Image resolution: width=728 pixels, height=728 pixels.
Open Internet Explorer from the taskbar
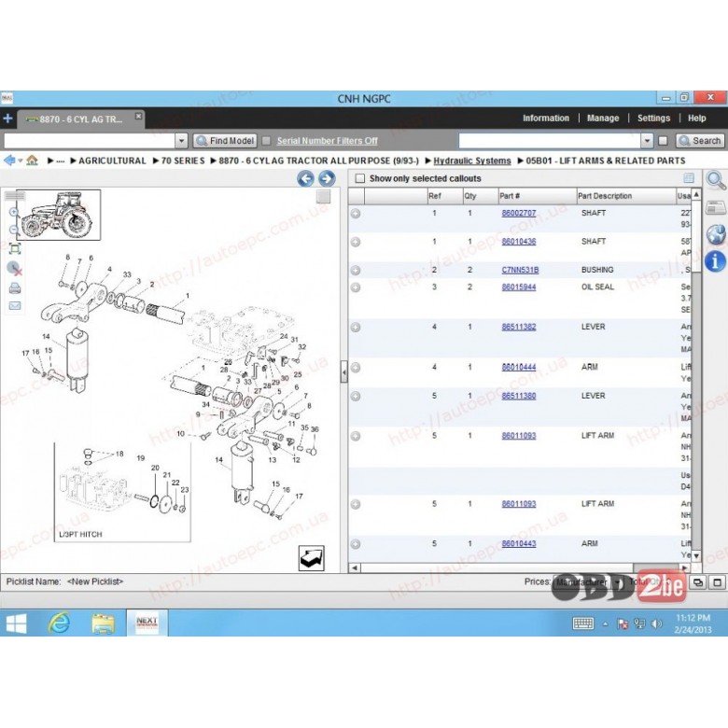pos(60,623)
